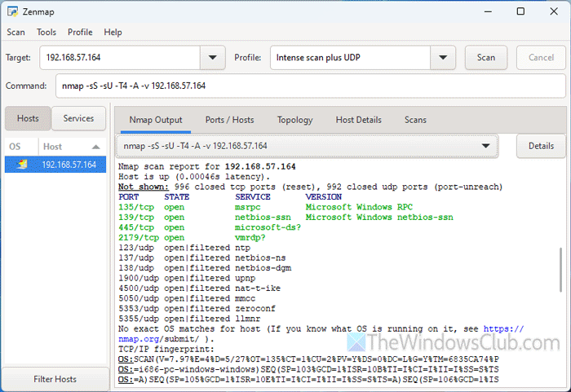This screenshot has width=571, height=392.
Task: Expand the Profile dropdown arrow
Action: coord(443,58)
